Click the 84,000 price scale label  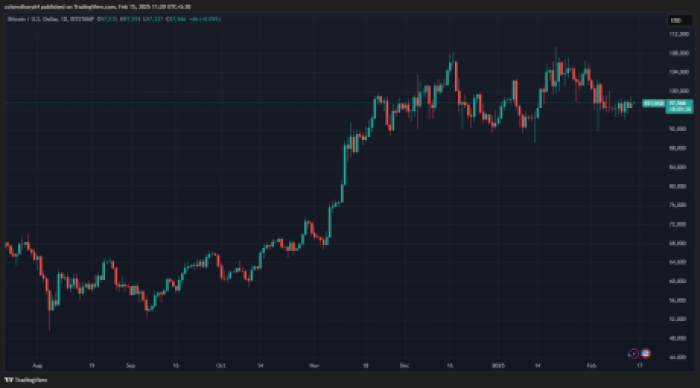(678, 167)
